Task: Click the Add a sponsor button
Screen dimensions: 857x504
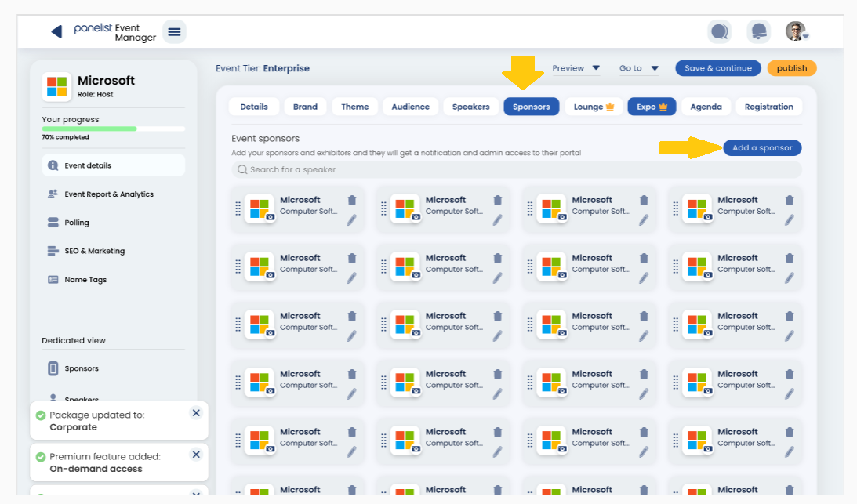Action: [762, 147]
